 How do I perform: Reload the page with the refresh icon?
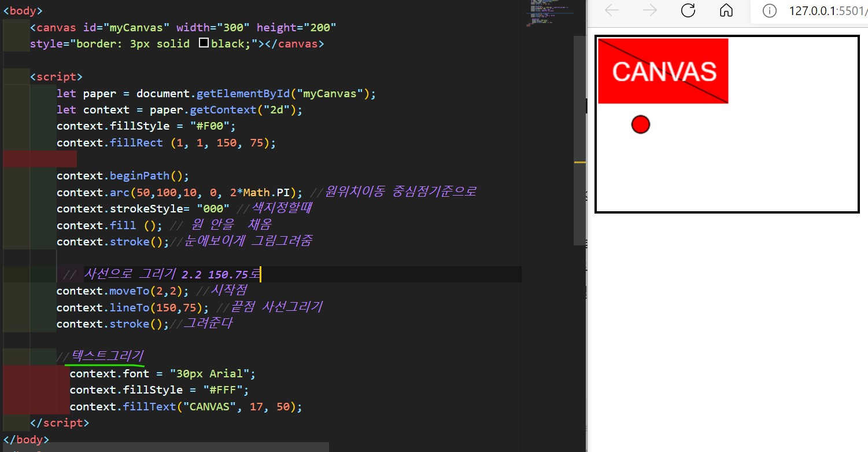pos(688,10)
